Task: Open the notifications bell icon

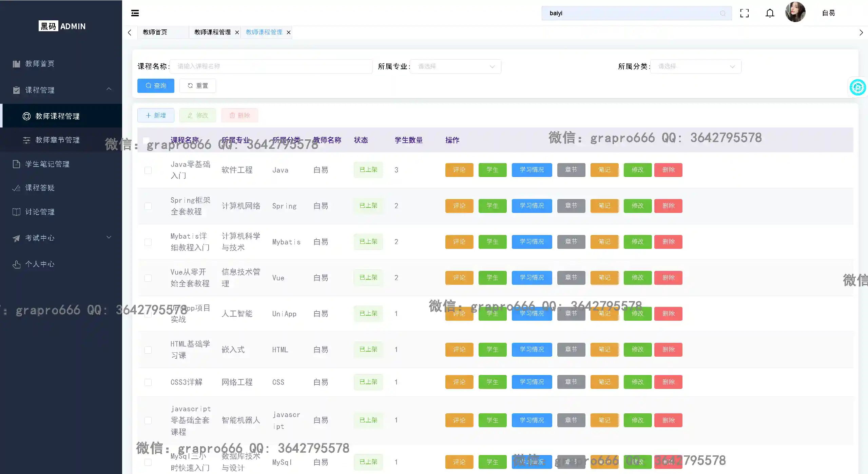Action: 770,13
